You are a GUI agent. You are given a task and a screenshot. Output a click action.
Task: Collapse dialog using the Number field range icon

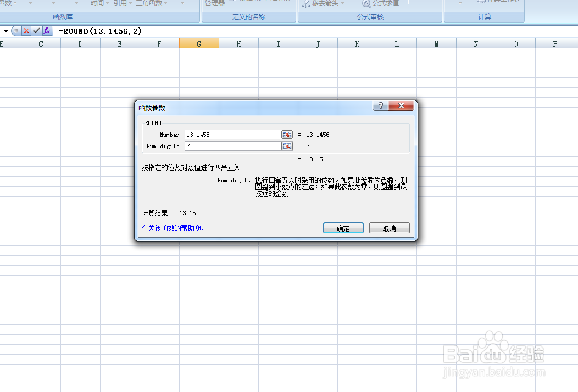pyautogui.click(x=287, y=135)
